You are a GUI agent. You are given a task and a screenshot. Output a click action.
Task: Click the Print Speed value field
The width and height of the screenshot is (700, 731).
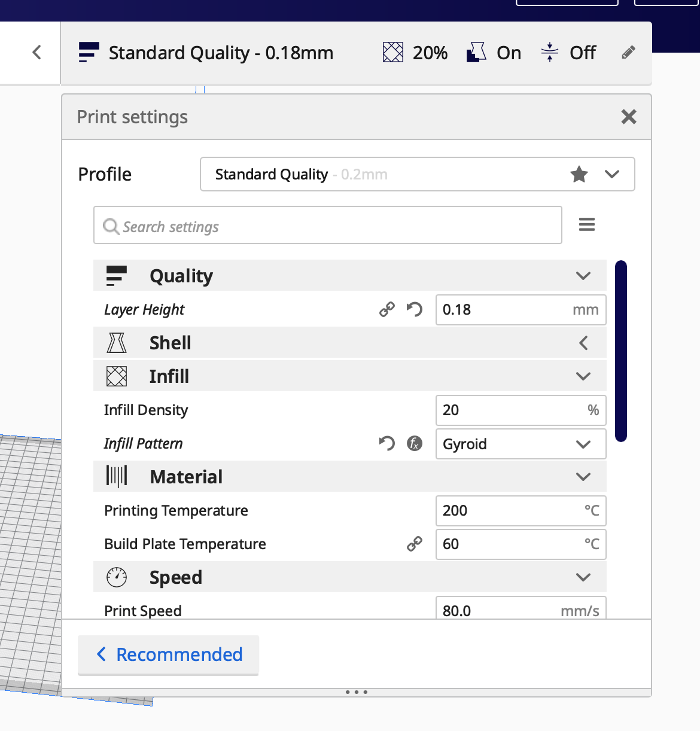coord(521,608)
